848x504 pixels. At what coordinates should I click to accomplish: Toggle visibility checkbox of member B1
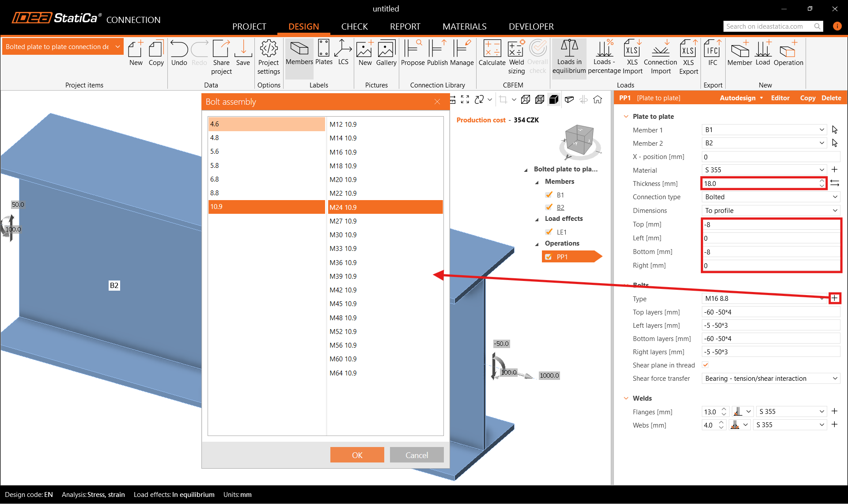tap(549, 195)
